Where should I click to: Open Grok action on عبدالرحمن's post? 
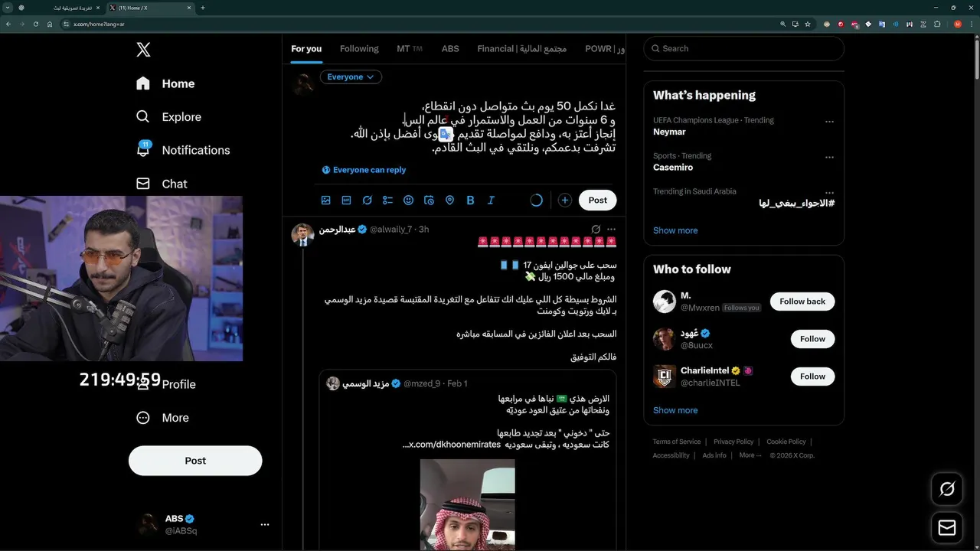(x=596, y=229)
